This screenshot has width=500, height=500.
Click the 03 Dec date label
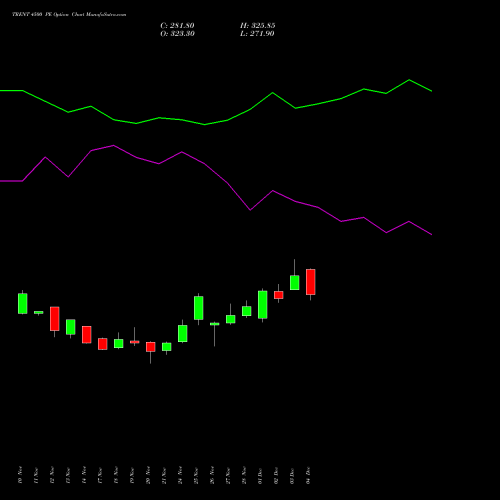[292, 475]
